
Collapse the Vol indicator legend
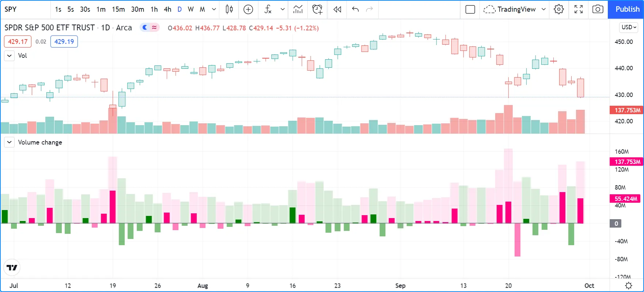point(10,56)
